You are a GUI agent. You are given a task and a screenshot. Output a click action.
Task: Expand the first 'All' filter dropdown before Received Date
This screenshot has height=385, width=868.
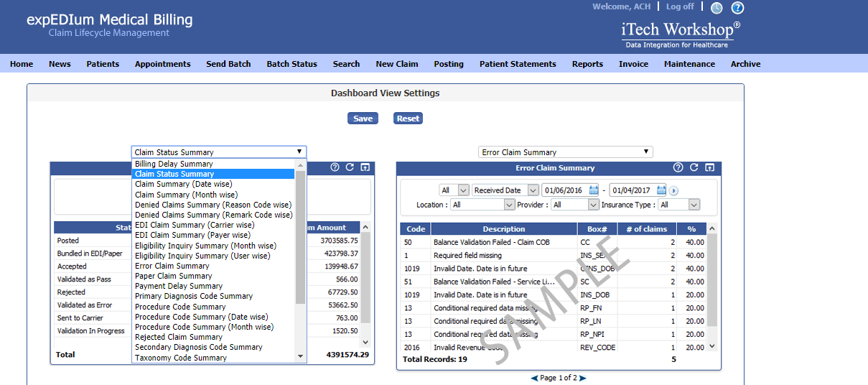click(x=454, y=190)
